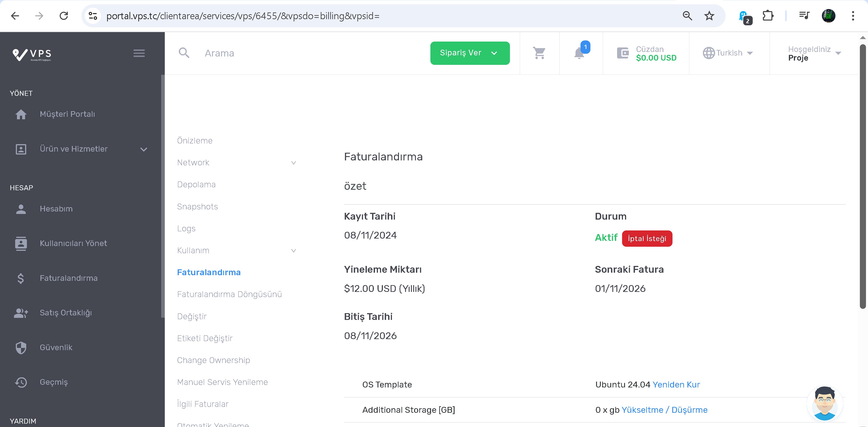
Task: Open Etiketi Değiştir menu item
Action: (205, 338)
